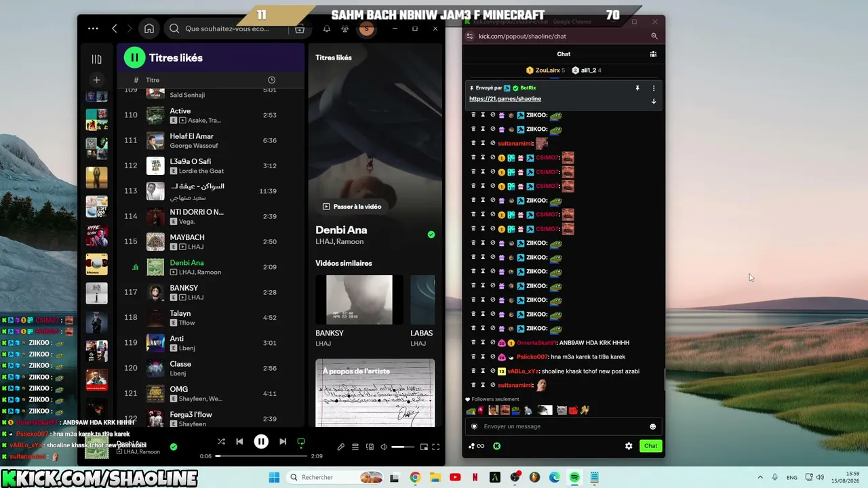The height and width of the screenshot is (488, 868).
Task: Open the 21.games/shaoline link in chat
Action: pos(505,99)
